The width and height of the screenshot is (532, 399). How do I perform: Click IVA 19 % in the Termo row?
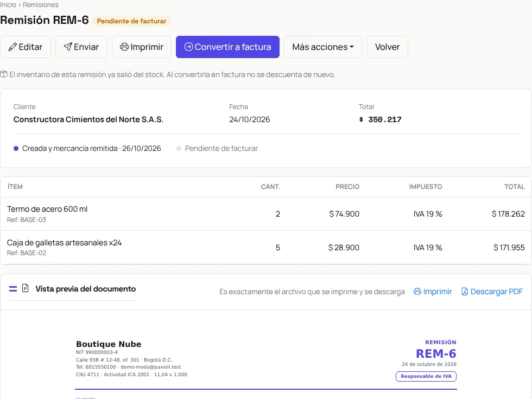428,214
